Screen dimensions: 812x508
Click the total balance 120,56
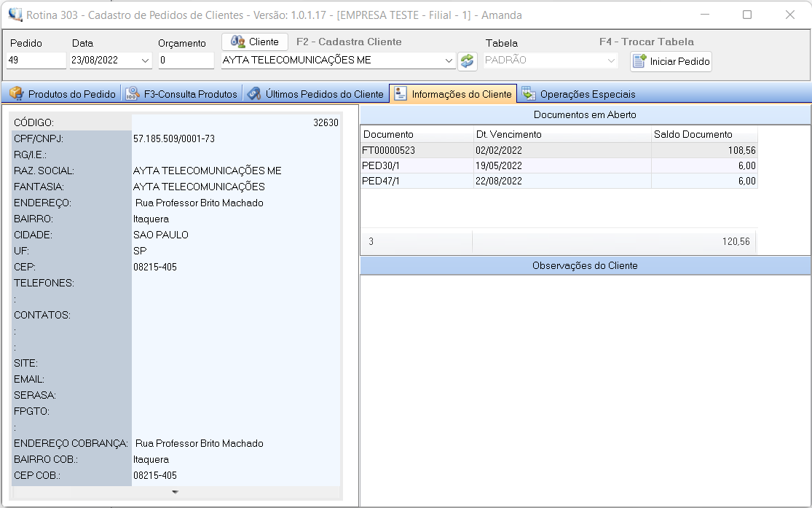pos(736,241)
